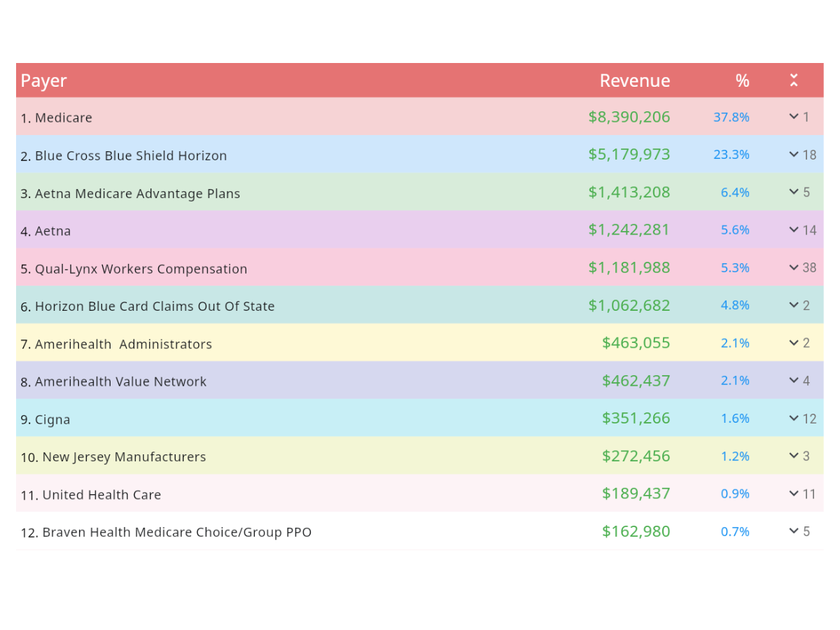Expand the Amerihealth Administrators chevron

pos(794,343)
